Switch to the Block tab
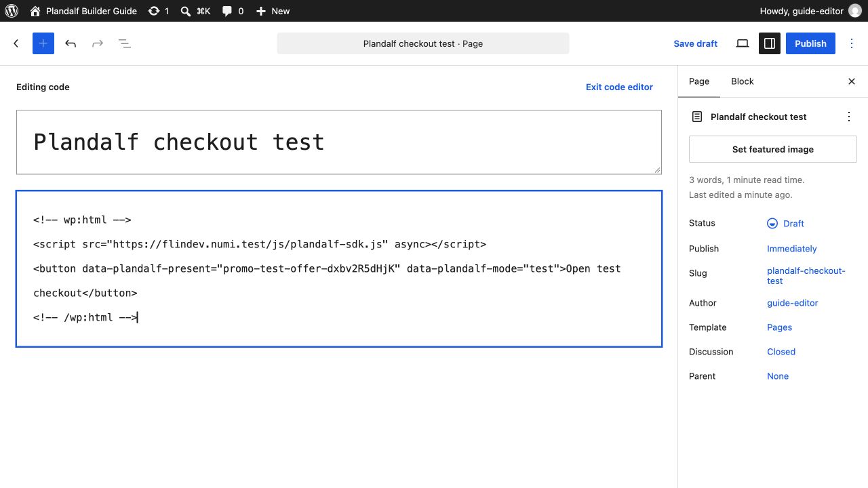 click(743, 81)
